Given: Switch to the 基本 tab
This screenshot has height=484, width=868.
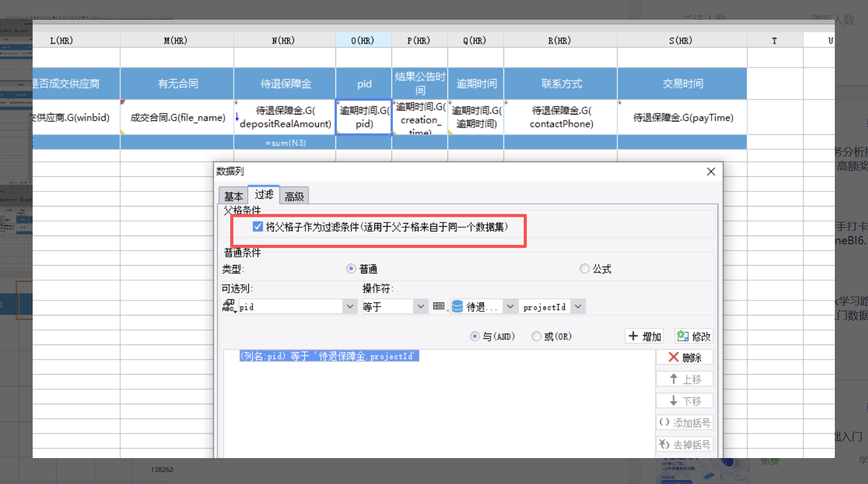Looking at the screenshot, I should pyautogui.click(x=233, y=196).
